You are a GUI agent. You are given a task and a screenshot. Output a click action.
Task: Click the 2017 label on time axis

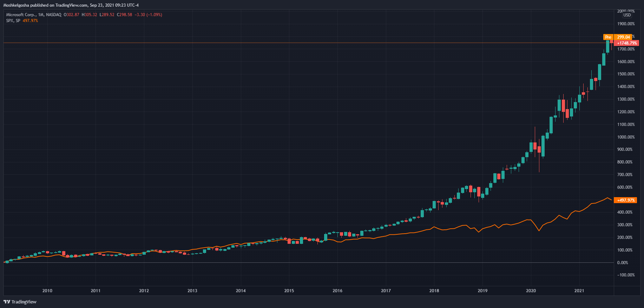[x=386, y=291]
